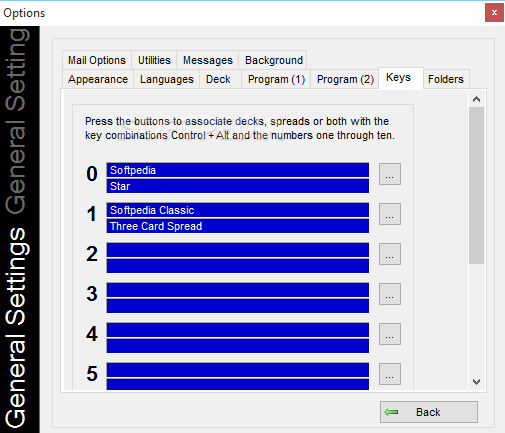The width and height of the screenshot is (505, 433).
Task: Click the browse button for key 2
Action: [x=390, y=254]
